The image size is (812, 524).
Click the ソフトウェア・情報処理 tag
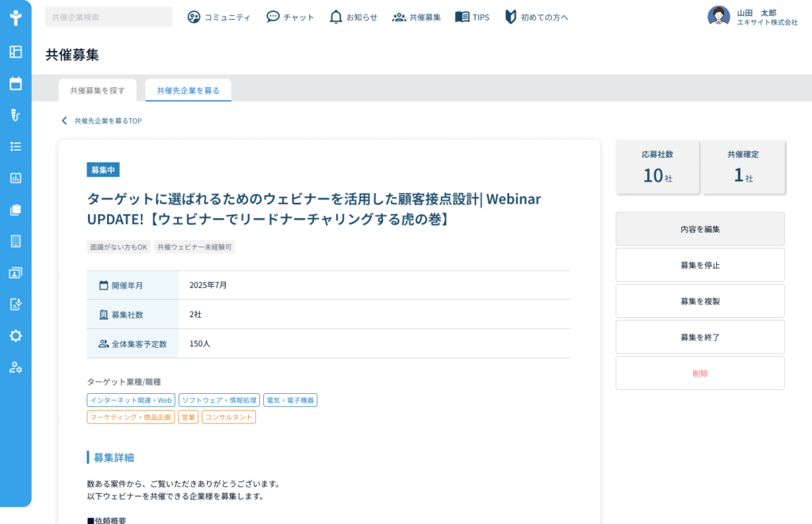coord(219,400)
